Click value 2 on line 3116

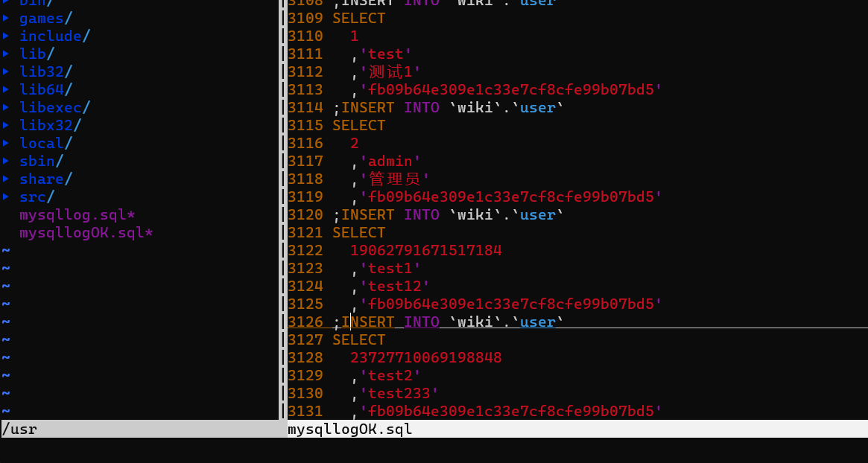[x=355, y=143]
